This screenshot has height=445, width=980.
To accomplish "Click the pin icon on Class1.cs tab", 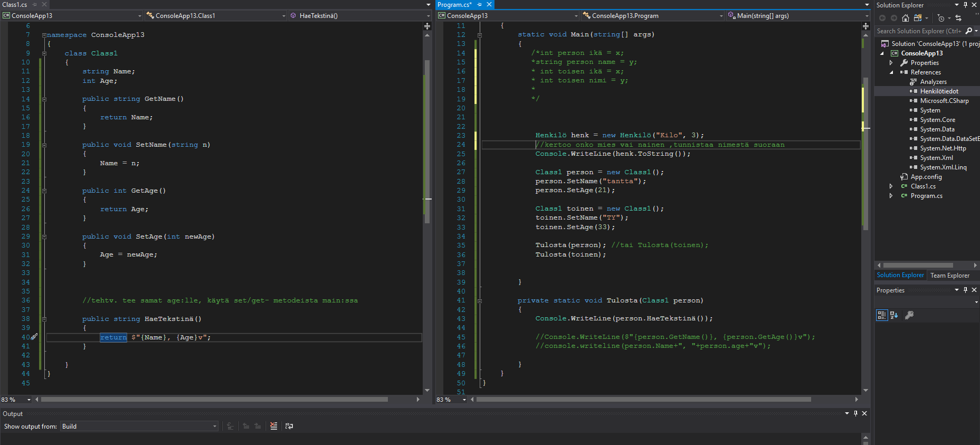I will click(x=35, y=5).
